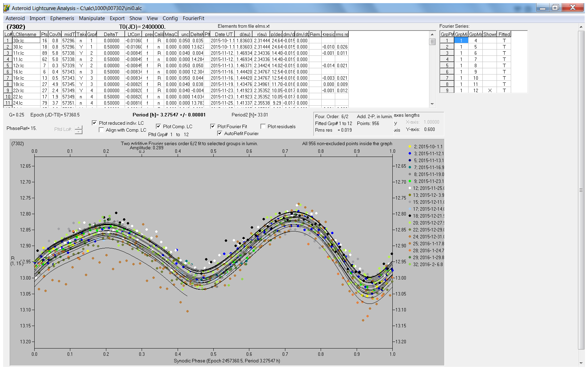Click main window vertical scrollbar thumb
The width and height of the screenshot is (588, 370).
point(581,190)
